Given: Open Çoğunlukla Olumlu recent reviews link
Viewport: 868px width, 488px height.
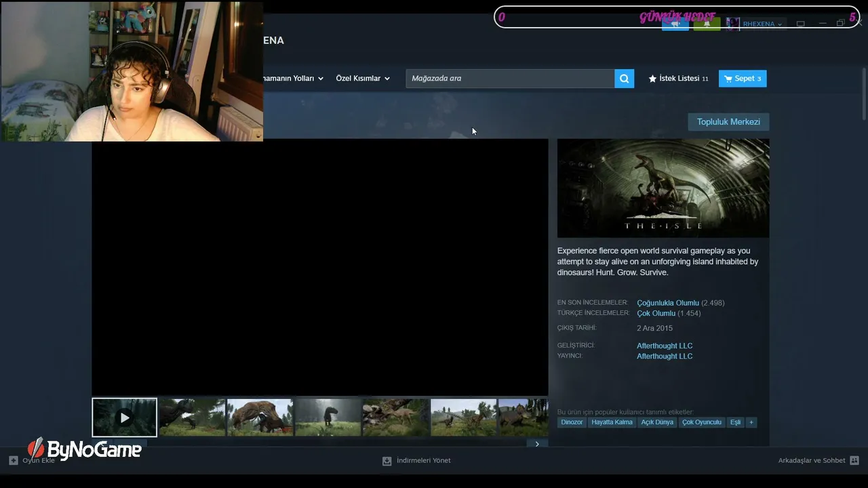Looking at the screenshot, I should 667,303.
